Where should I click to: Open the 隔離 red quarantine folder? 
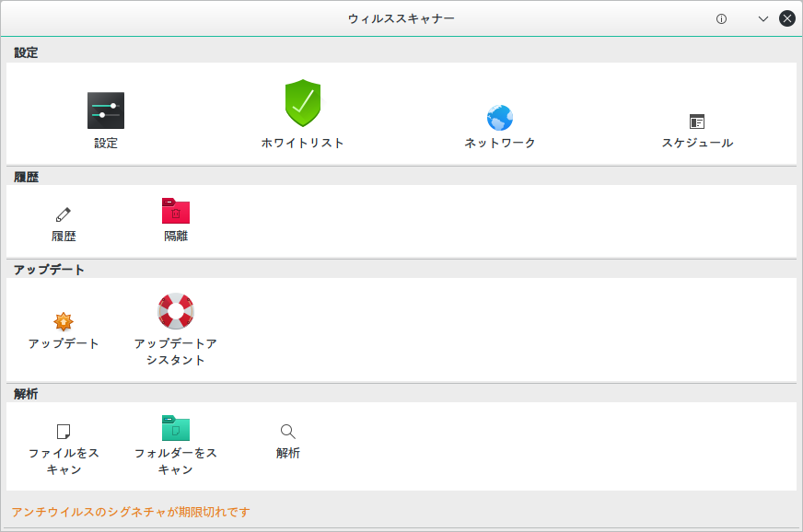176,211
